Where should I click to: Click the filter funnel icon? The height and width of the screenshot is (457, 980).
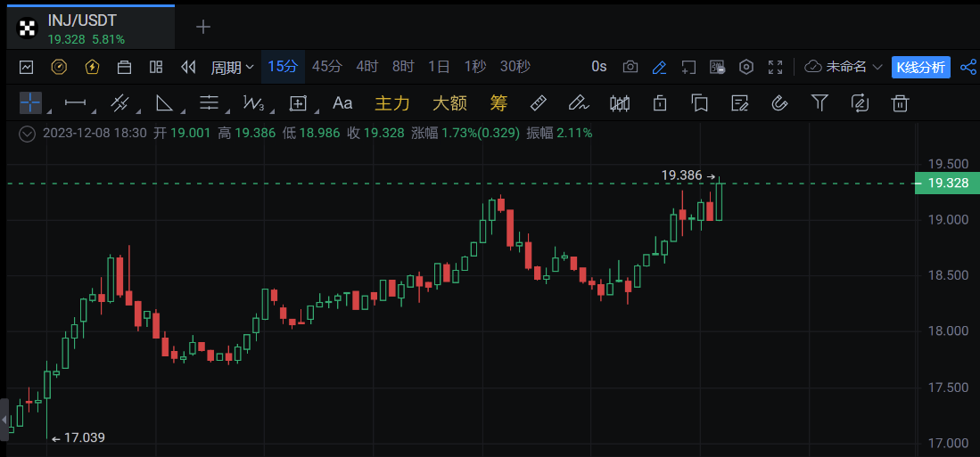tap(819, 103)
